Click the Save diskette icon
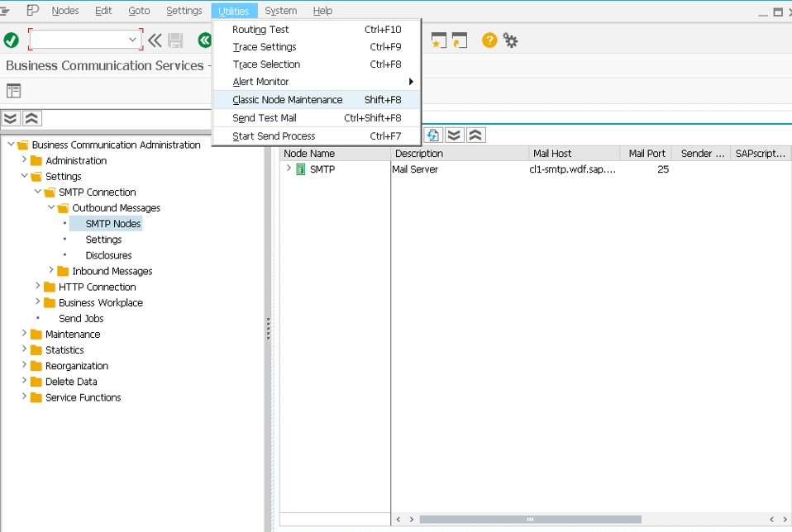792x532 pixels. click(175, 40)
